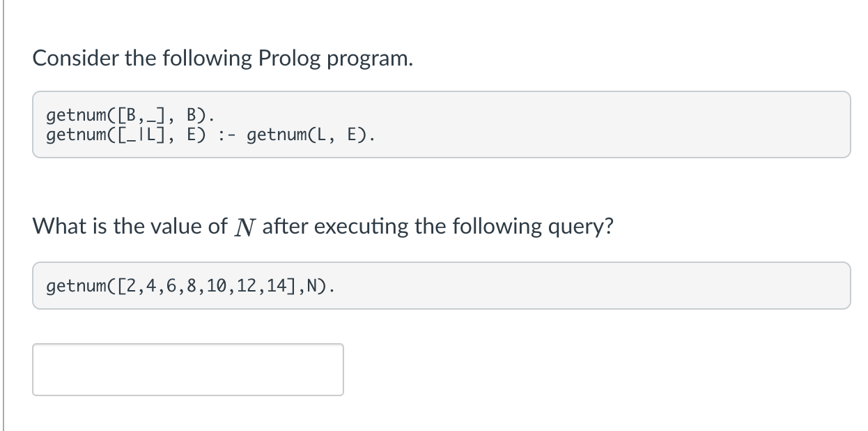The width and height of the screenshot is (868, 431).
Task: Click the 'getnum(L, E).' rule body
Action: (x=310, y=134)
